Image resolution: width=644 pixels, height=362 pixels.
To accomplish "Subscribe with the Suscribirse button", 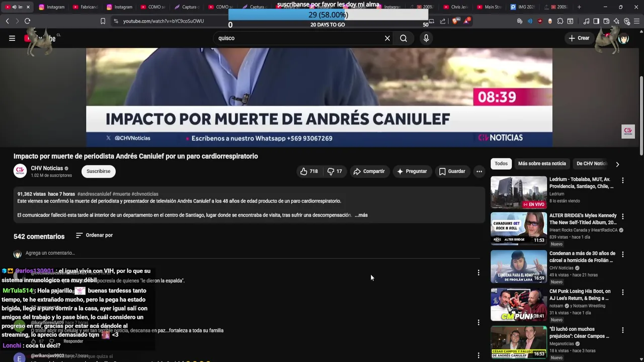I will tap(98, 171).
